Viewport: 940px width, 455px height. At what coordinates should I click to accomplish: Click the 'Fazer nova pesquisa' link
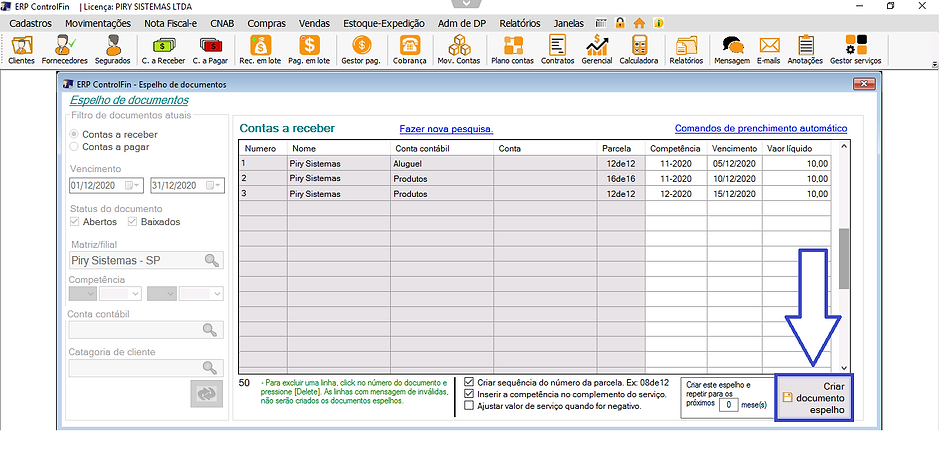click(x=446, y=129)
